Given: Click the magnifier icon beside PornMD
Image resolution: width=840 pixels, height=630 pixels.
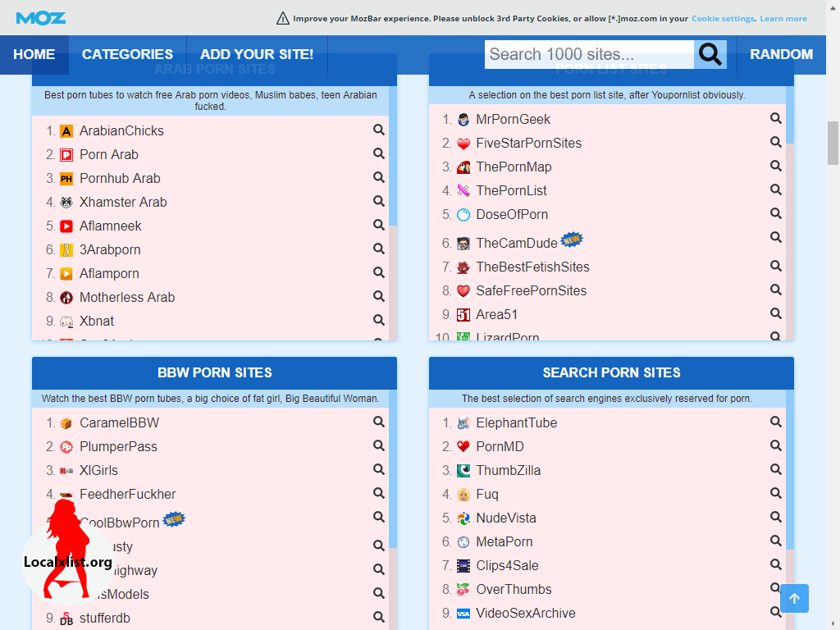Looking at the screenshot, I should [776, 445].
